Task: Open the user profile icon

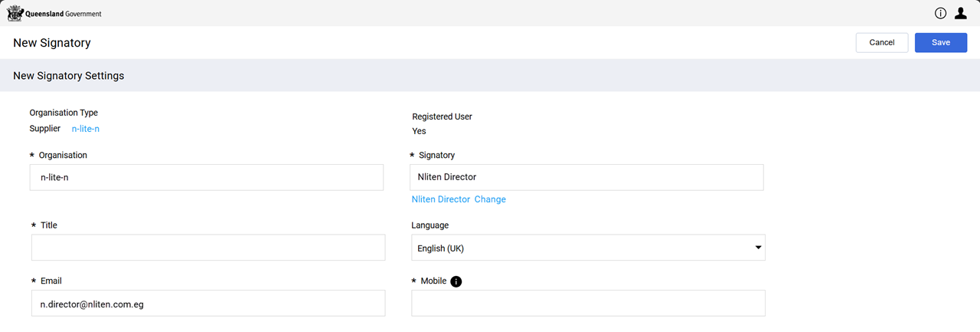Action: coord(961,13)
